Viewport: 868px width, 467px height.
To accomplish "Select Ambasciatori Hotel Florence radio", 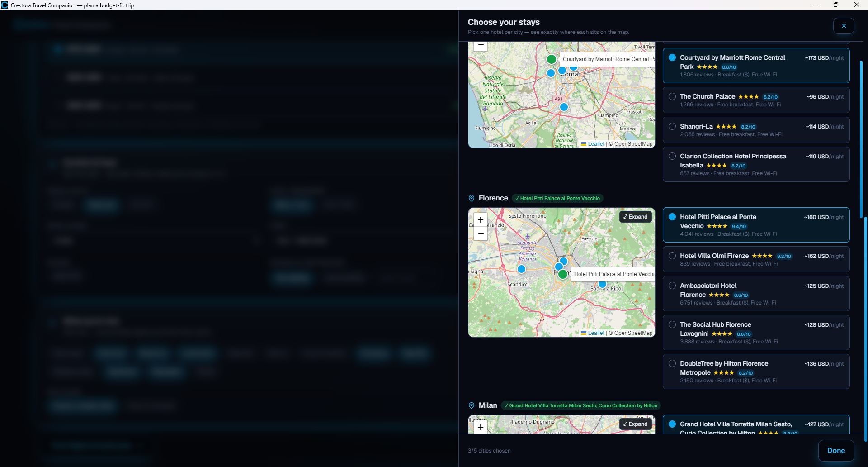I will (x=672, y=286).
